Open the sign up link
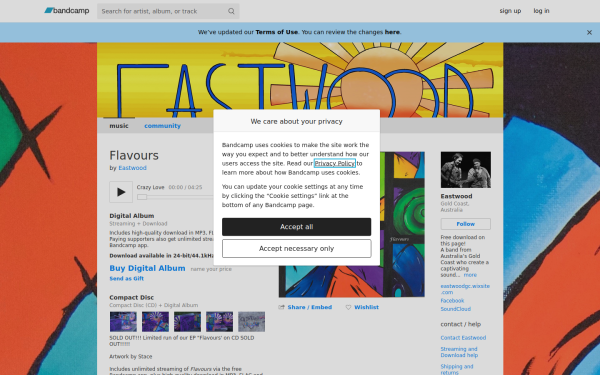 pyautogui.click(x=510, y=11)
